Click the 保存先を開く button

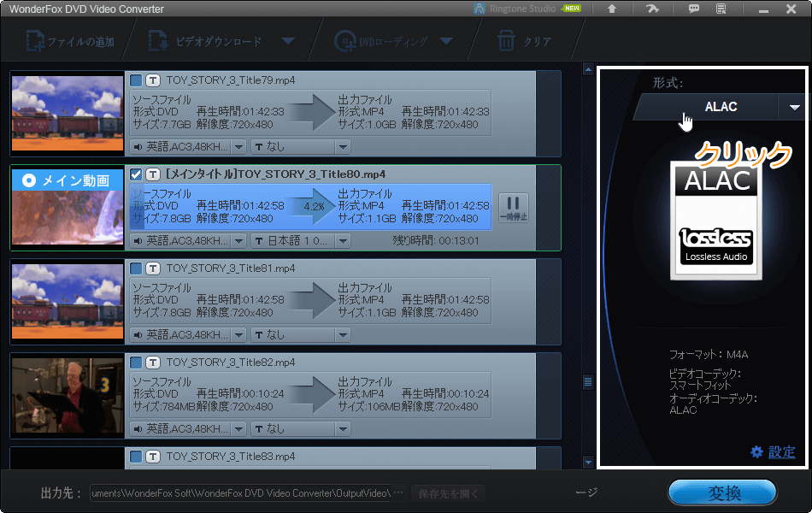point(449,493)
